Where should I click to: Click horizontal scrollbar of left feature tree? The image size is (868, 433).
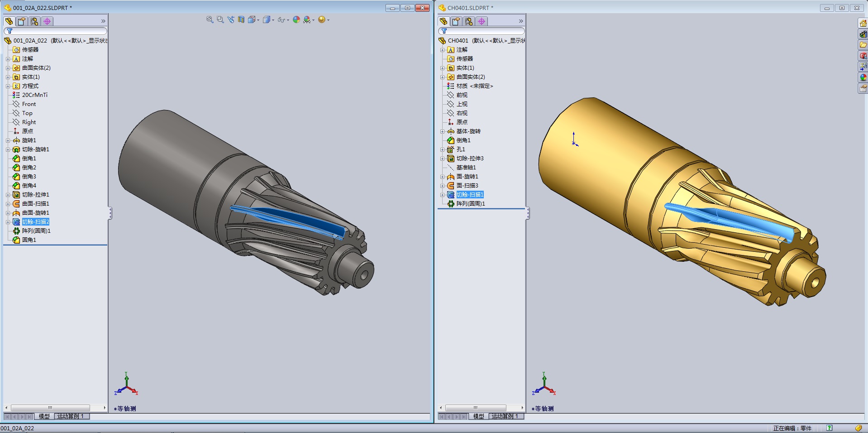pos(50,408)
